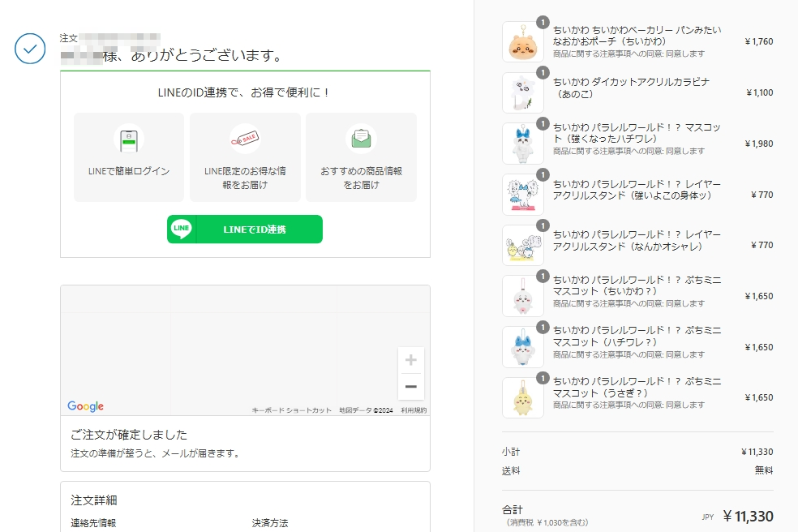Click the product name レイヤーアクリルスタンド（なんかオシャレ）
The height and width of the screenshot is (532, 798).
coord(637,240)
